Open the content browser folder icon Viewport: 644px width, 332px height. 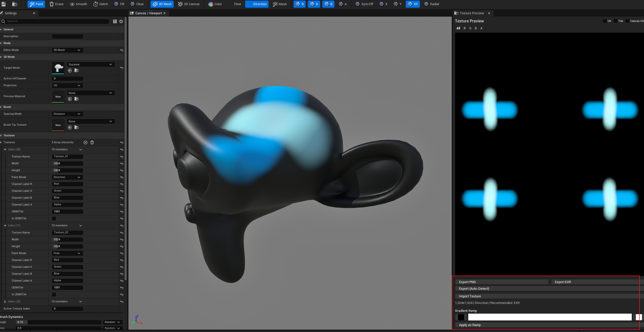(x=14, y=4)
